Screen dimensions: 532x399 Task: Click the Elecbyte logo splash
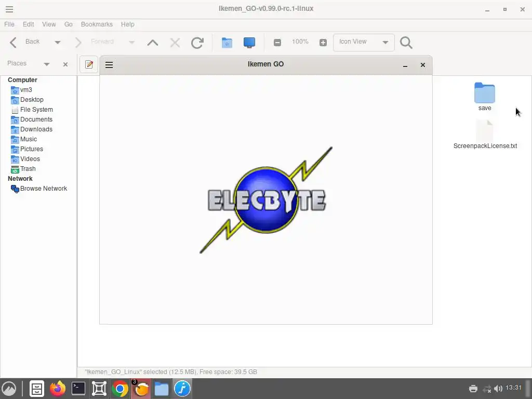coord(265,200)
